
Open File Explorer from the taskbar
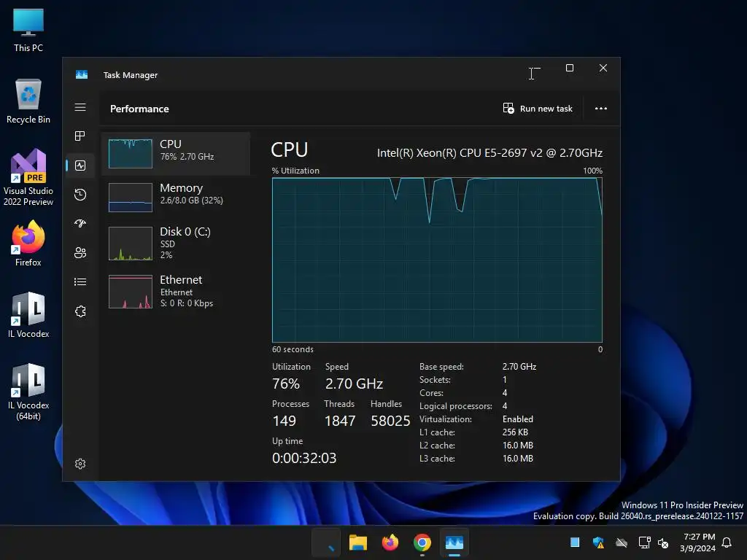(357, 542)
